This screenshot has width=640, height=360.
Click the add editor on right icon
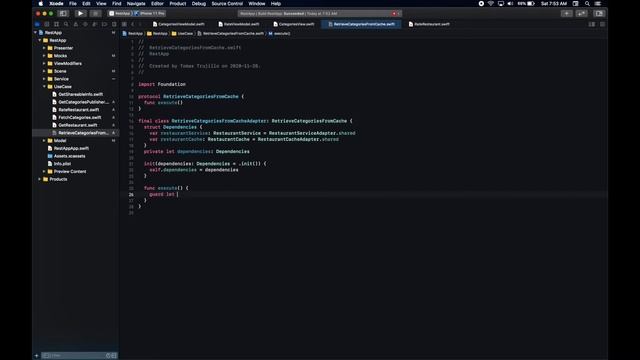pos(602,24)
